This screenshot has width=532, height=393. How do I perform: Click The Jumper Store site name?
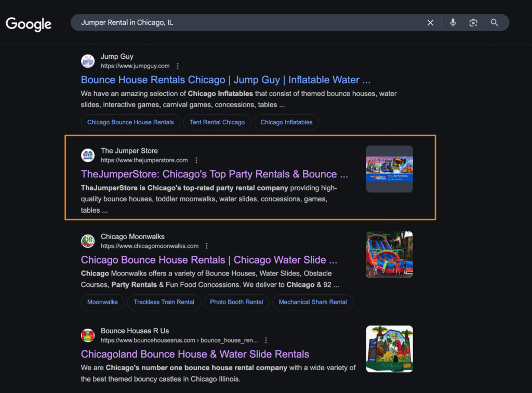click(x=129, y=151)
